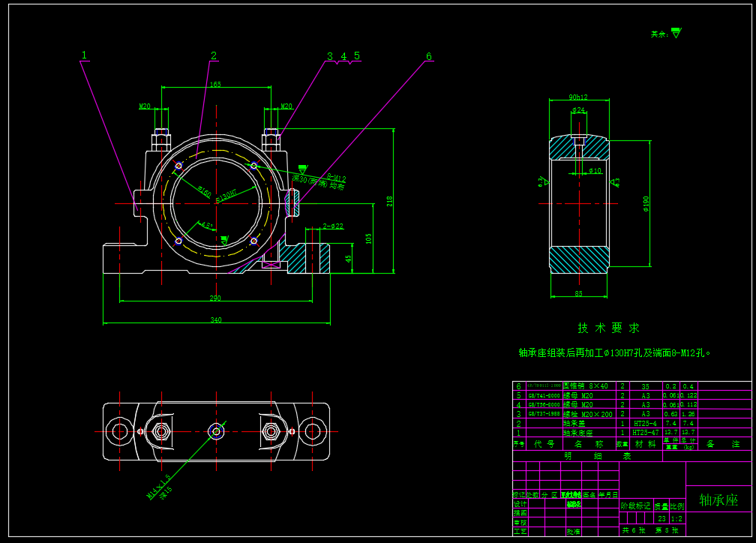Select the HT25-47 material cell in parts list

coord(645,433)
